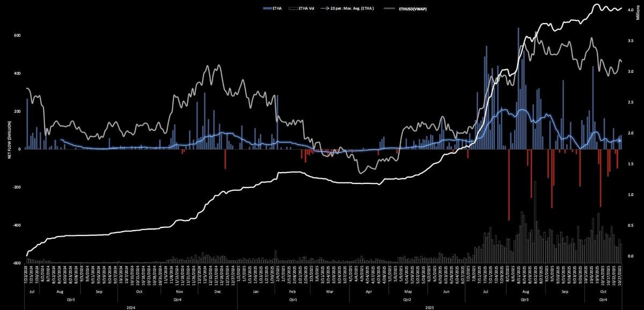
Task: Click the arrow icon for 20 per. Mov. Avg.
Action: pyautogui.click(x=324, y=8)
